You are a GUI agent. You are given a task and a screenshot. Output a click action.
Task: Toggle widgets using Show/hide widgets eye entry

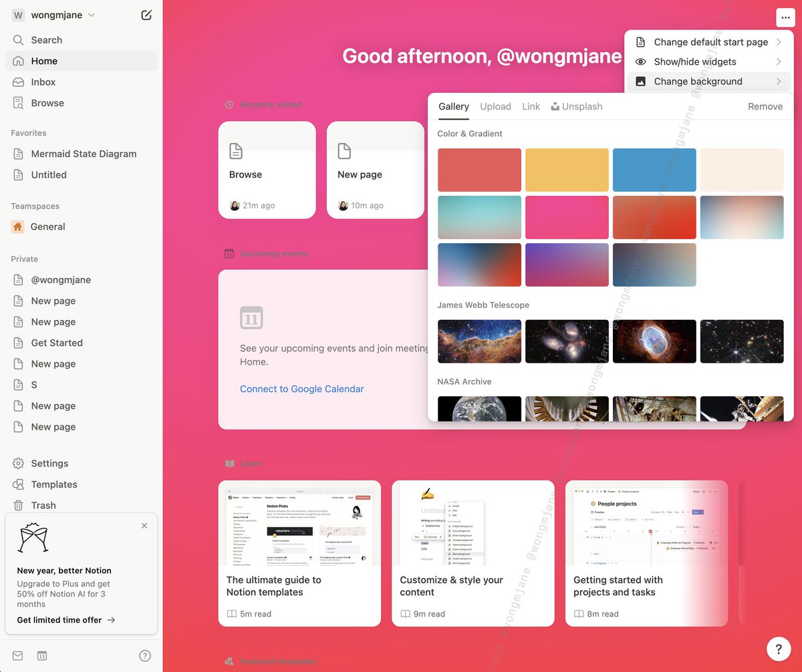click(695, 61)
